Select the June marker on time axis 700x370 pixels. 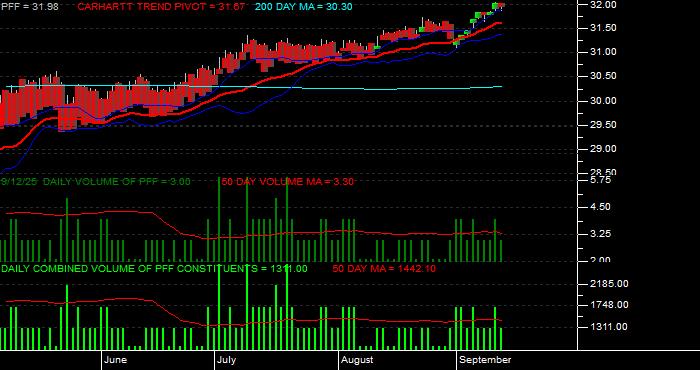(115, 360)
